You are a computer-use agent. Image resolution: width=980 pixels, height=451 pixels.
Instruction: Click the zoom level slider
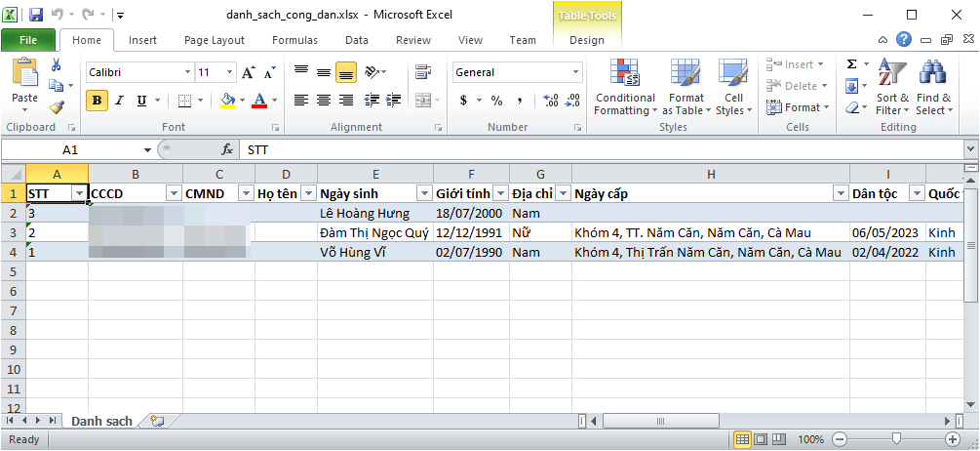point(895,439)
